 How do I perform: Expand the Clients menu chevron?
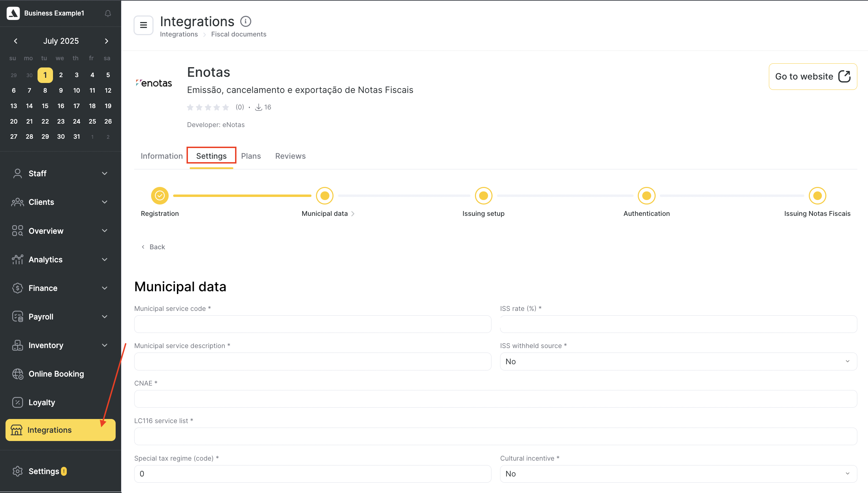coord(105,202)
